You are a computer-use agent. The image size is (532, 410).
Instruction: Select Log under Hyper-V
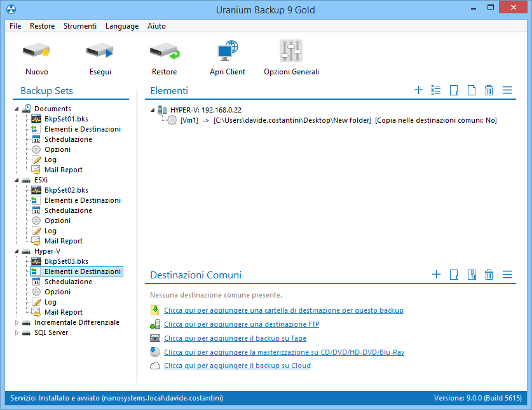tap(50, 302)
